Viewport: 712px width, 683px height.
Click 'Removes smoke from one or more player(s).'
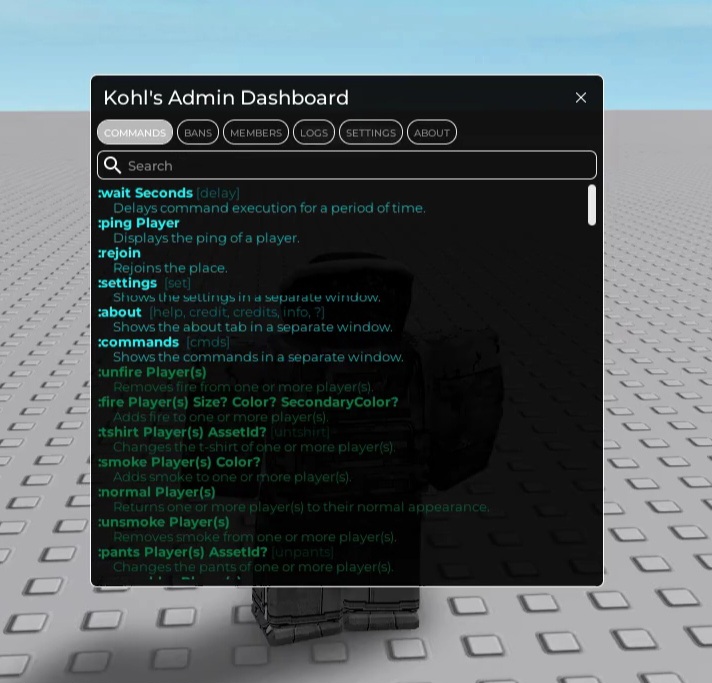[255, 537]
